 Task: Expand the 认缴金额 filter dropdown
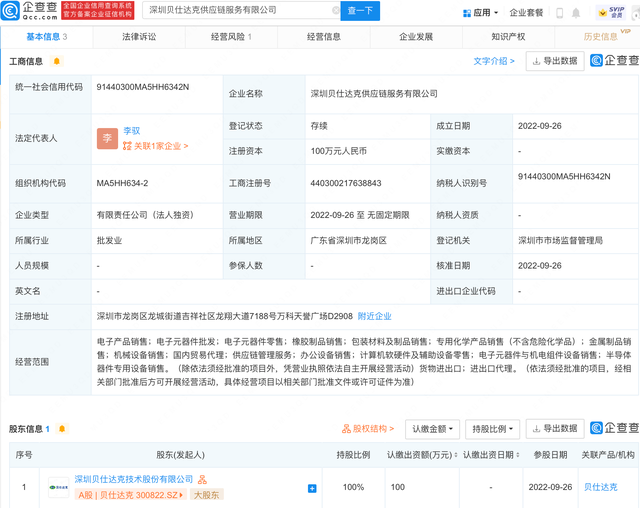point(435,429)
